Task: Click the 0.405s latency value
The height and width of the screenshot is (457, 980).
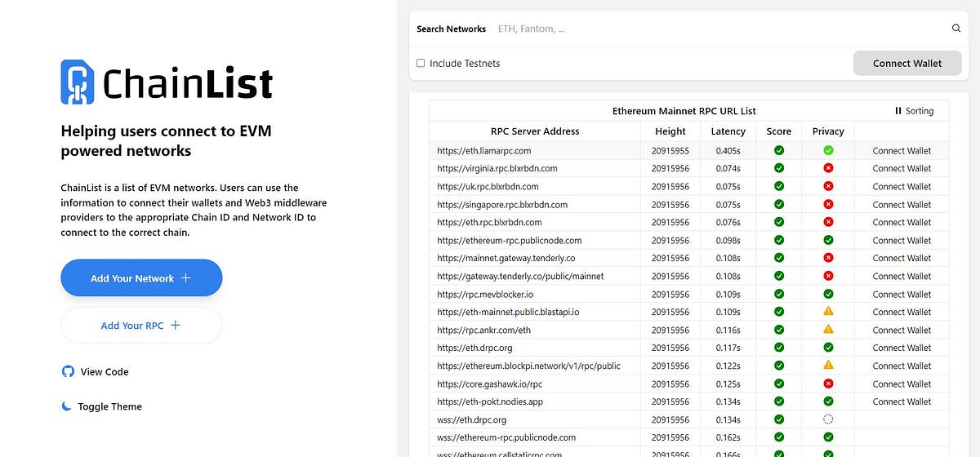Action: point(728,150)
